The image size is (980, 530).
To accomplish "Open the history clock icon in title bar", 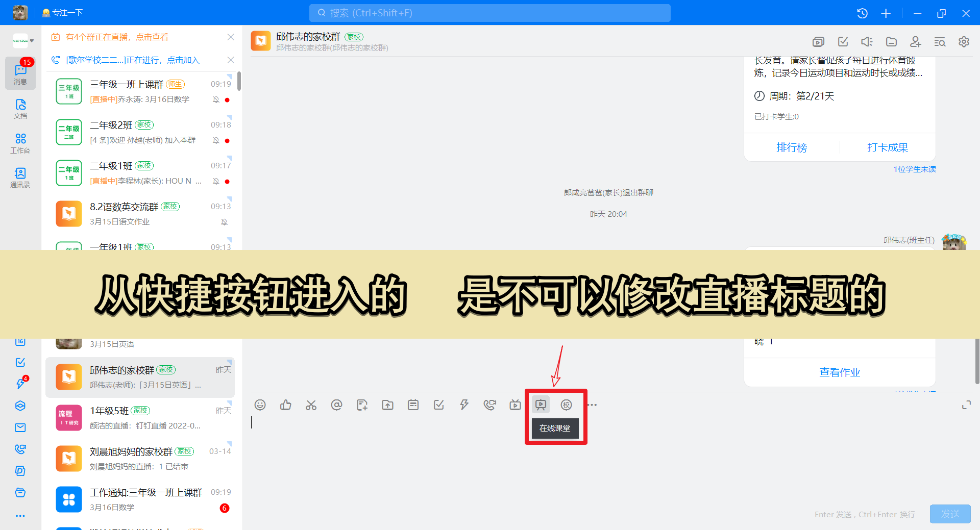I will click(x=862, y=13).
